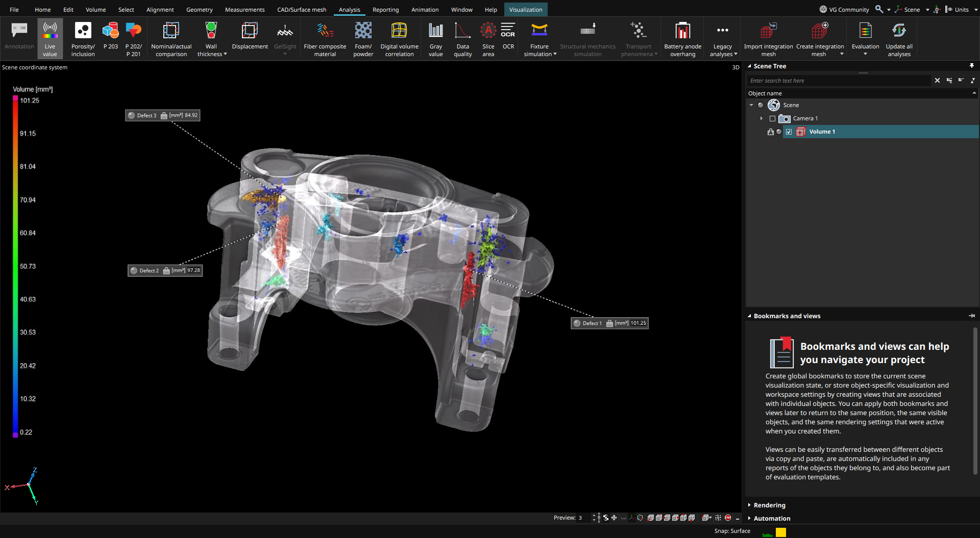
Task: Toggle the Volume 1 lock icon
Action: pos(771,132)
